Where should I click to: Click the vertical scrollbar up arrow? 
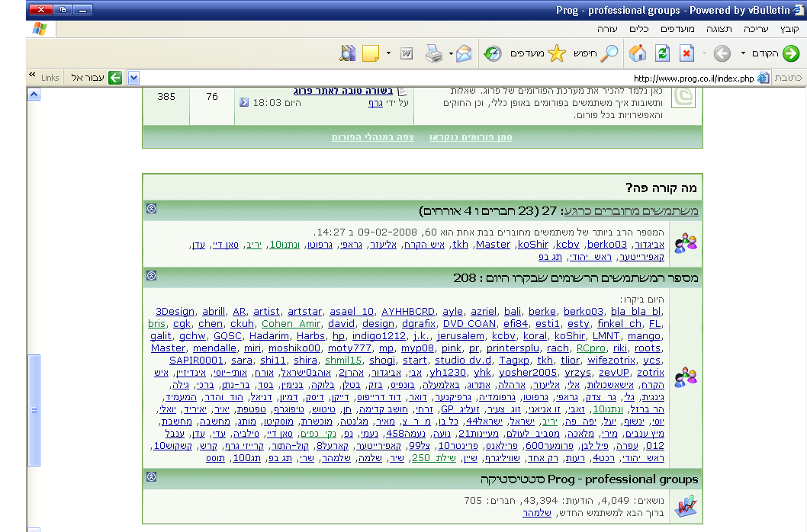tap(34, 95)
